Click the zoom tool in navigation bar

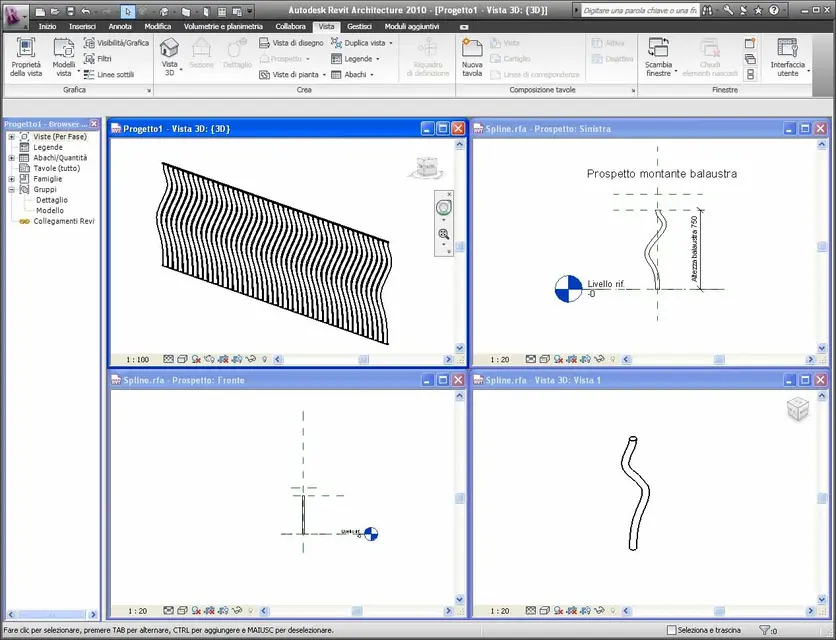(445, 233)
